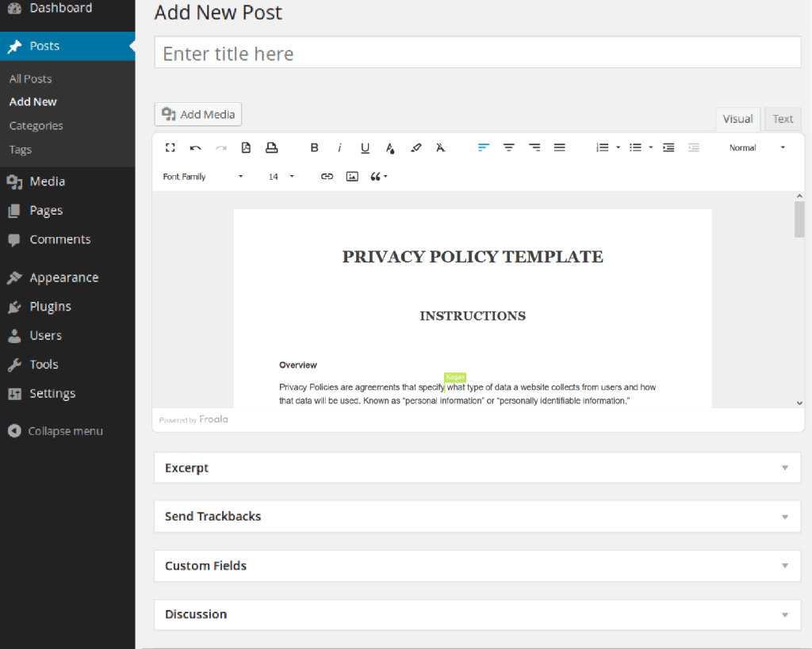The image size is (812, 649).
Task: Click the Froala link in the editor footer
Action: point(213,418)
